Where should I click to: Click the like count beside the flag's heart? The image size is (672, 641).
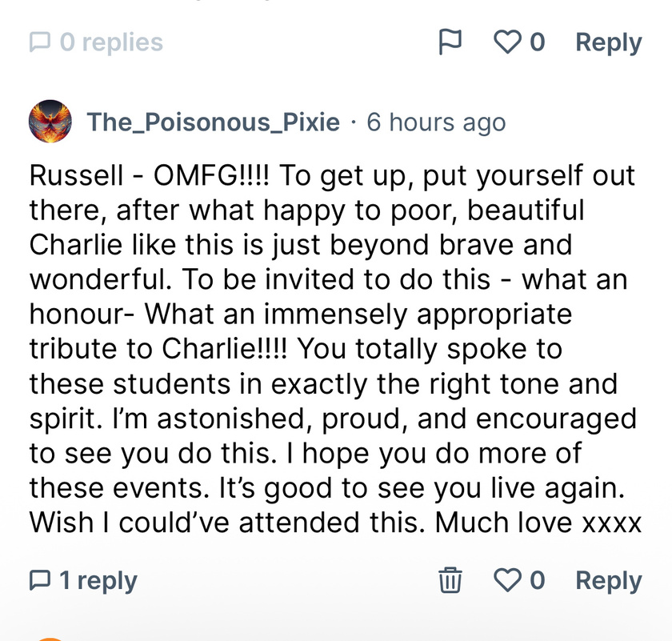click(x=537, y=42)
